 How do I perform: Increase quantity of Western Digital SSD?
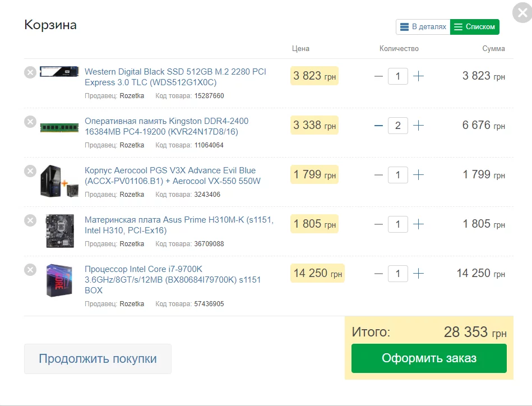pyautogui.click(x=418, y=76)
